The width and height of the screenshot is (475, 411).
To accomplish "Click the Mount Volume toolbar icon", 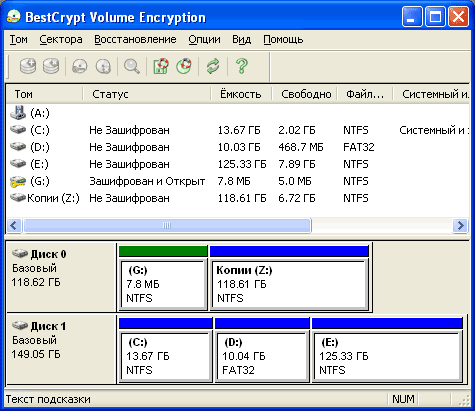I will point(80,66).
